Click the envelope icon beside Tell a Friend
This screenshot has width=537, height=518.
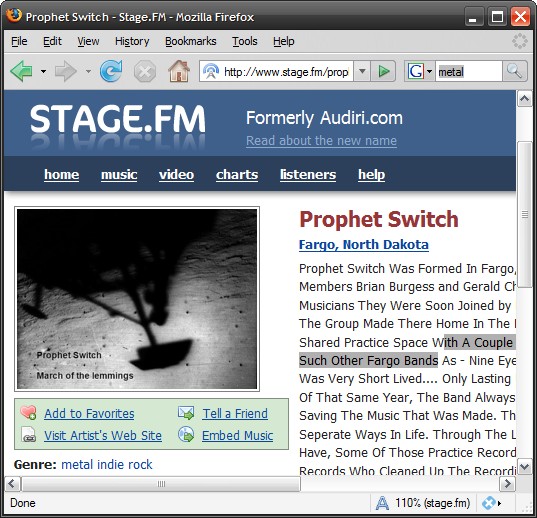(186, 413)
